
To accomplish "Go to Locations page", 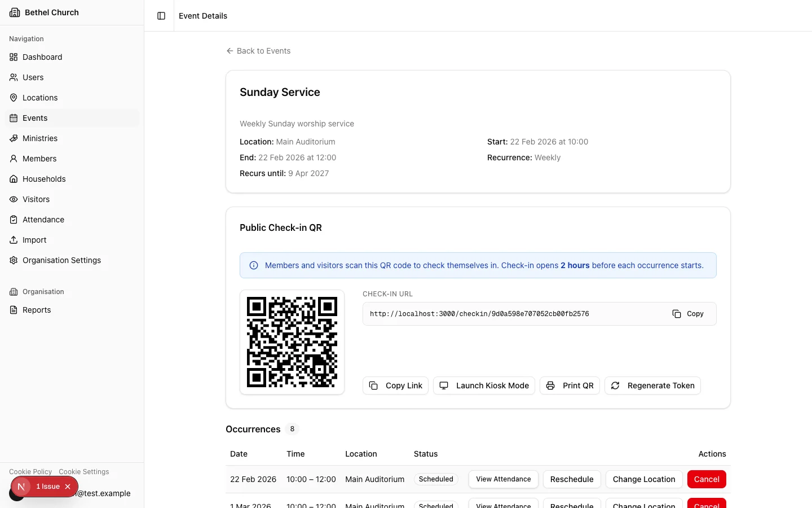I will 72,98.
